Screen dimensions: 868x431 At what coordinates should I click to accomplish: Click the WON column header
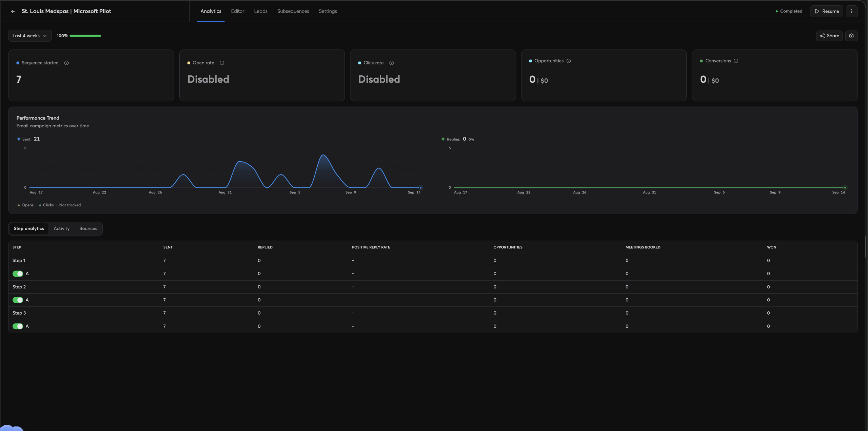(772, 247)
